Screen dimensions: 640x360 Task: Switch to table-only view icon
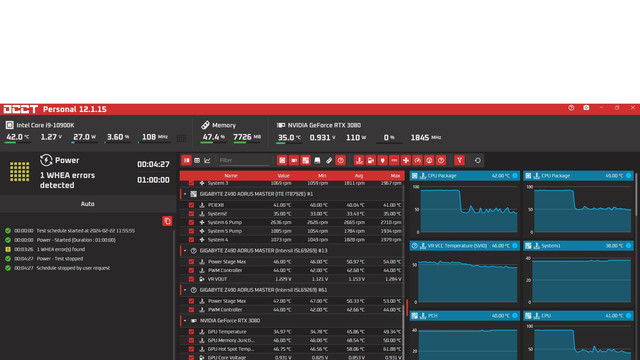197,160
